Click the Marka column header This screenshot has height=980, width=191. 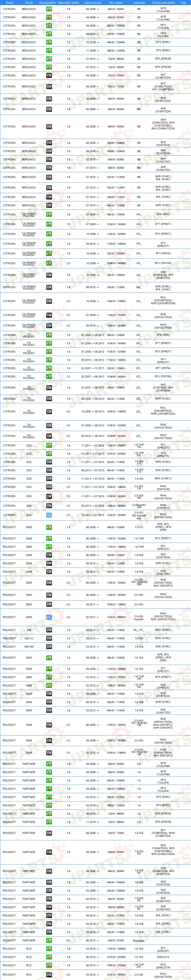pos(10,3)
